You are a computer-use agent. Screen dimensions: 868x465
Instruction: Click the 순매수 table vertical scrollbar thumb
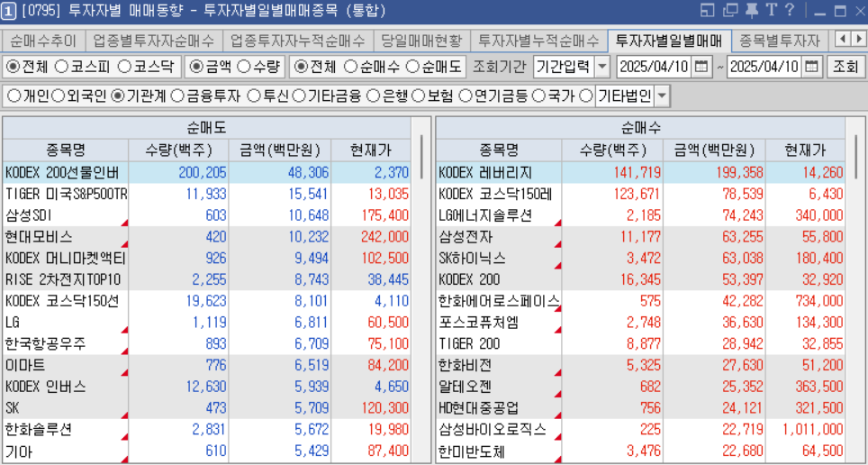tap(855, 156)
